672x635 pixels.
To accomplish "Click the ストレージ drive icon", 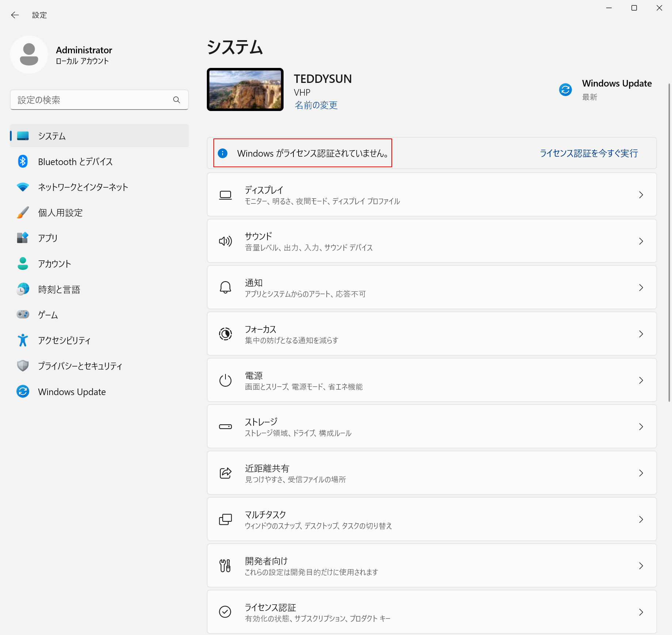I will coord(225,427).
